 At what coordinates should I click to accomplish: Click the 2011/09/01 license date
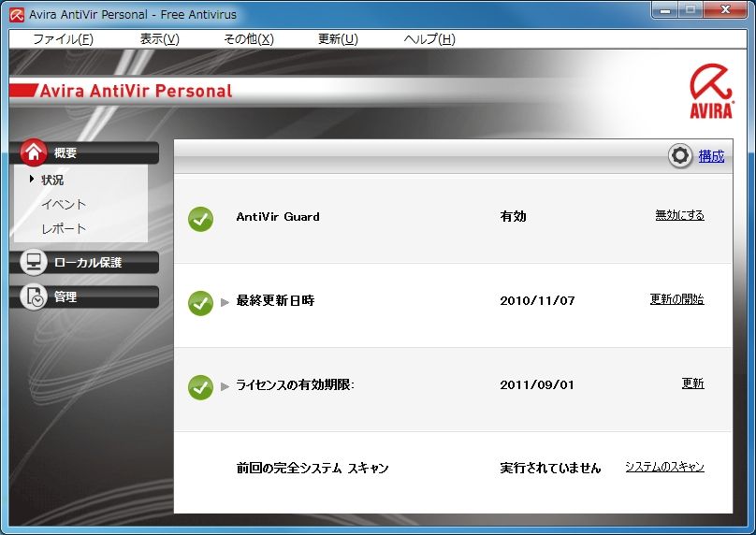click(x=537, y=384)
